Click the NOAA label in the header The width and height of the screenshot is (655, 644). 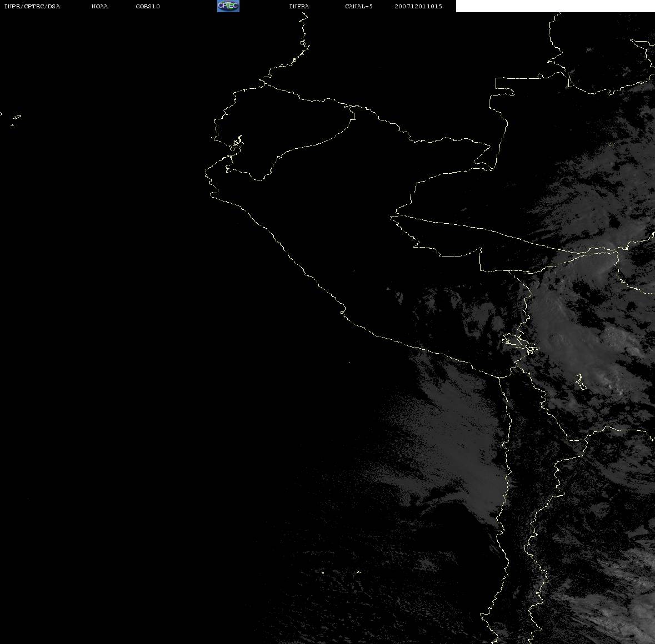pos(99,7)
